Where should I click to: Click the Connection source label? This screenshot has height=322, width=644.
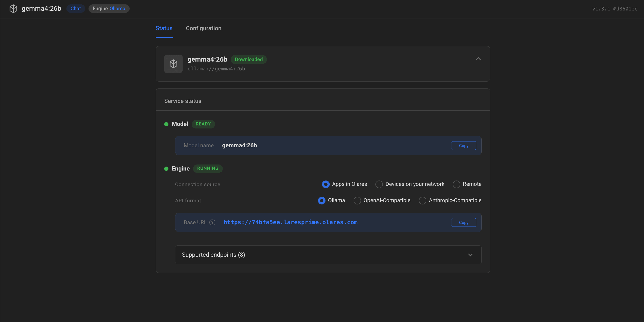click(197, 184)
